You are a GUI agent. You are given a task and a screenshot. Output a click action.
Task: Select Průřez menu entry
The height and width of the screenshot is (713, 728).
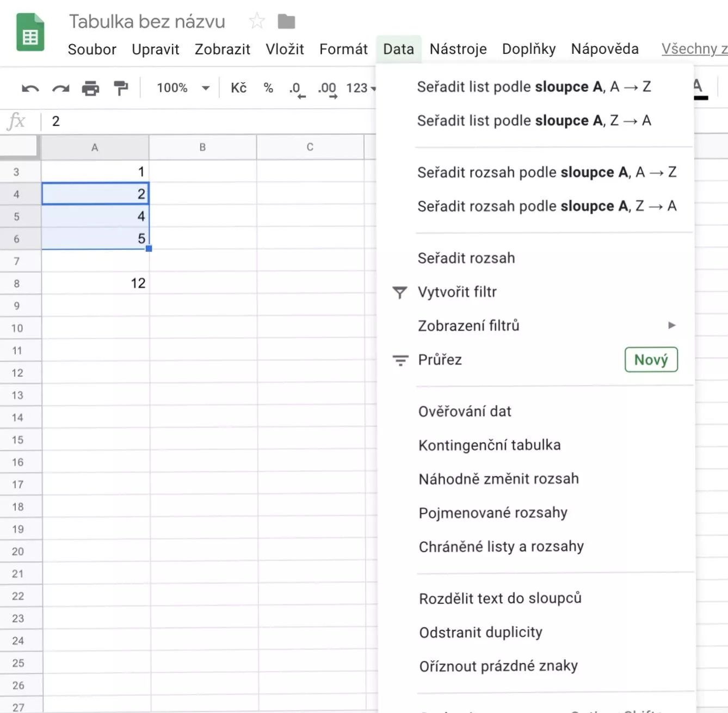pyautogui.click(x=440, y=360)
